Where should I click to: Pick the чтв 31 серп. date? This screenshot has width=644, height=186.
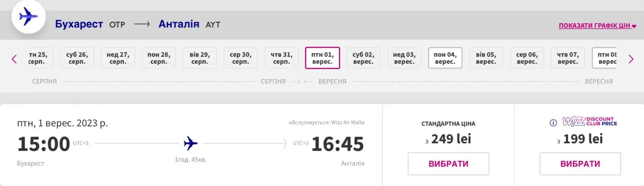point(281,58)
